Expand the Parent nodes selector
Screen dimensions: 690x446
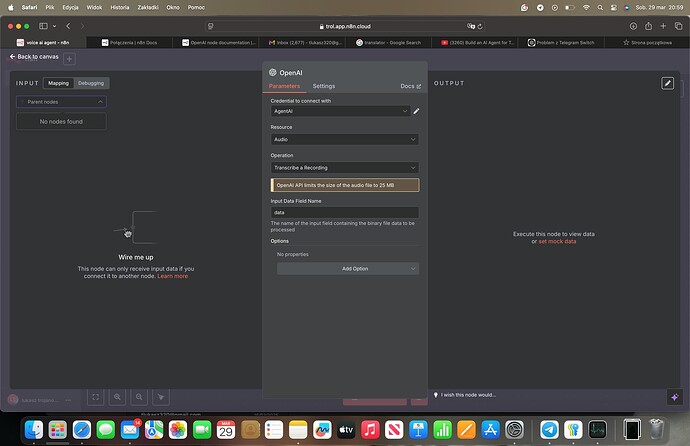(x=61, y=102)
